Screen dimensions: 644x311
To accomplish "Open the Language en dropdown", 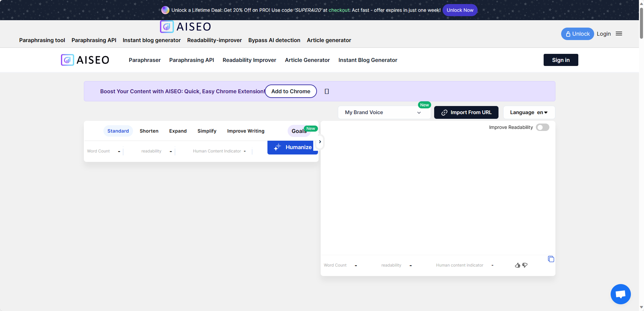I will [529, 112].
